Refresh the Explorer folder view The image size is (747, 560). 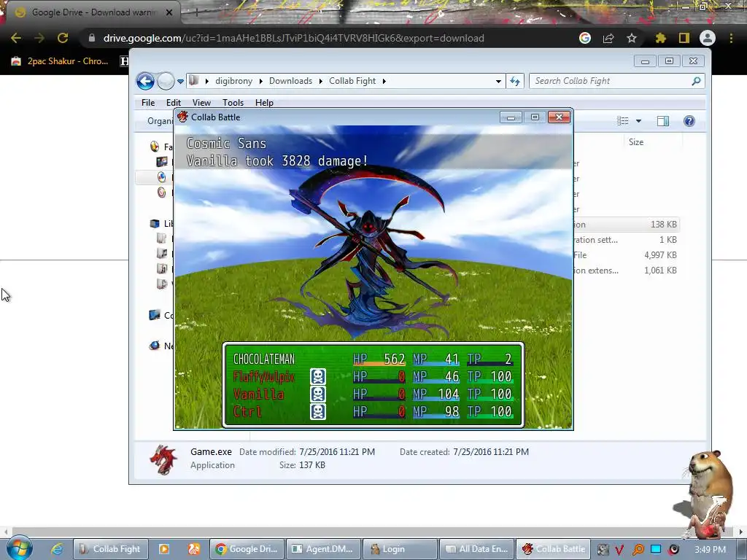(x=515, y=81)
